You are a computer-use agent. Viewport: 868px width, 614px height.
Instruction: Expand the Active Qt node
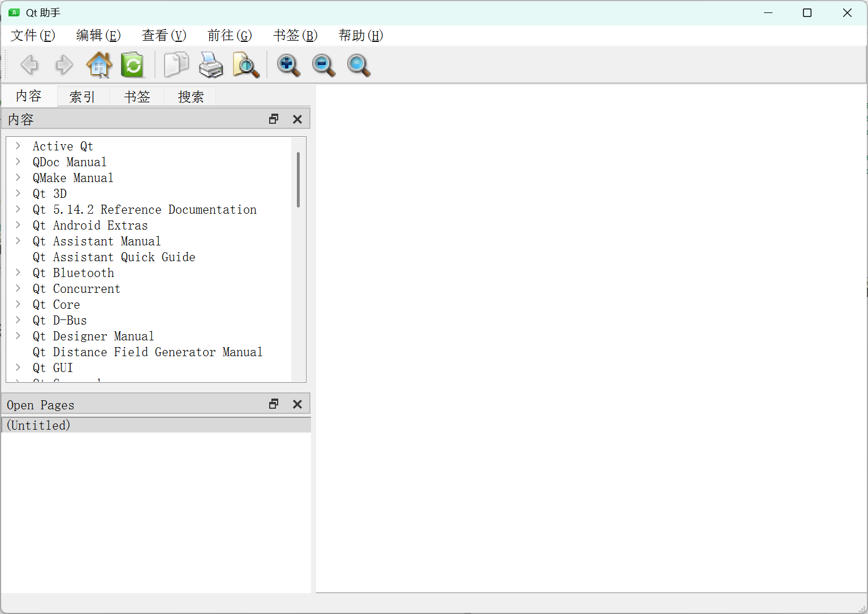tap(18, 146)
